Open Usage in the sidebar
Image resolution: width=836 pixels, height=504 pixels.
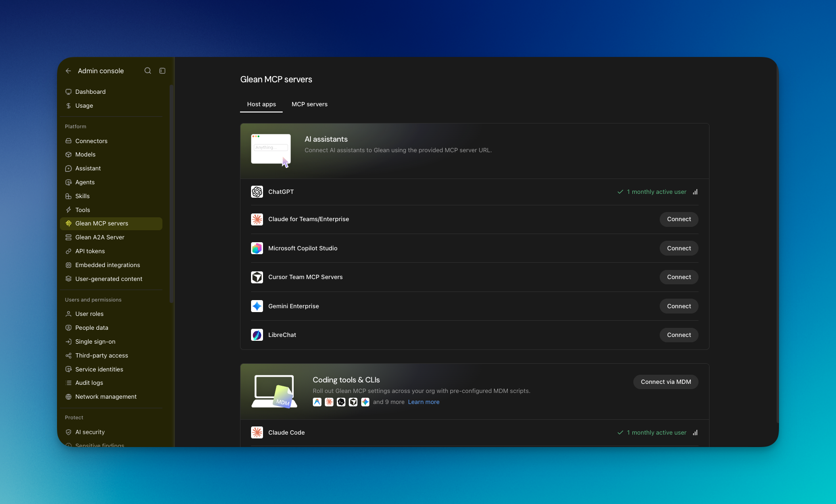tap(111, 106)
